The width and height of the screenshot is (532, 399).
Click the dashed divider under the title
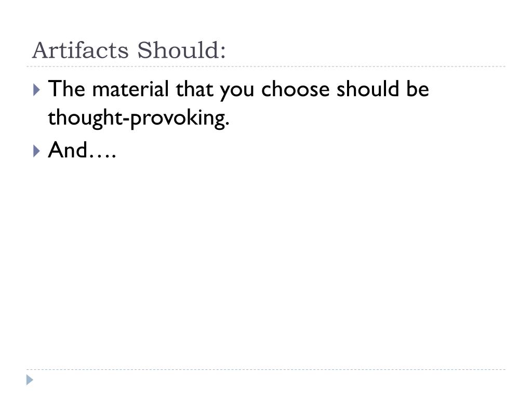click(x=266, y=66)
